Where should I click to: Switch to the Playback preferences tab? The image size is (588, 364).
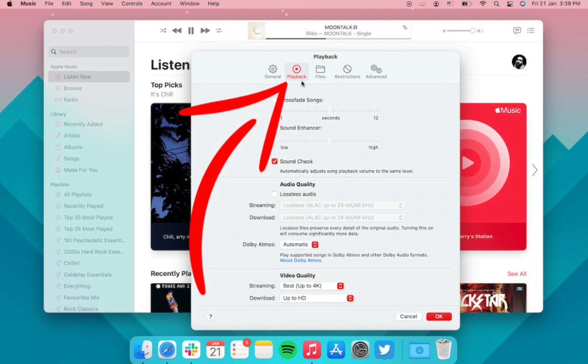pos(297,71)
